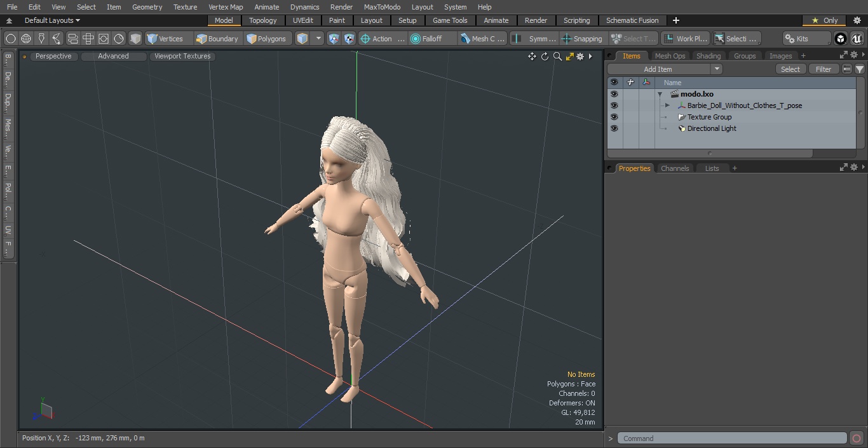This screenshot has width=868, height=448.
Task: Click the Items panel funnel filter icon
Action: click(x=860, y=69)
